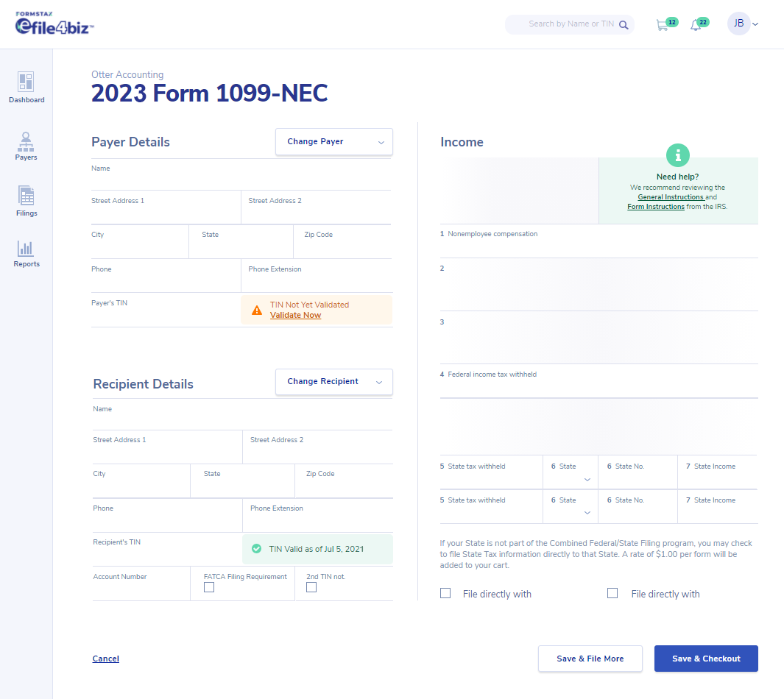The width and height of the screenshot is (784, 699).
Task: Check the first File directly with option
Action: tap(445, 592)
